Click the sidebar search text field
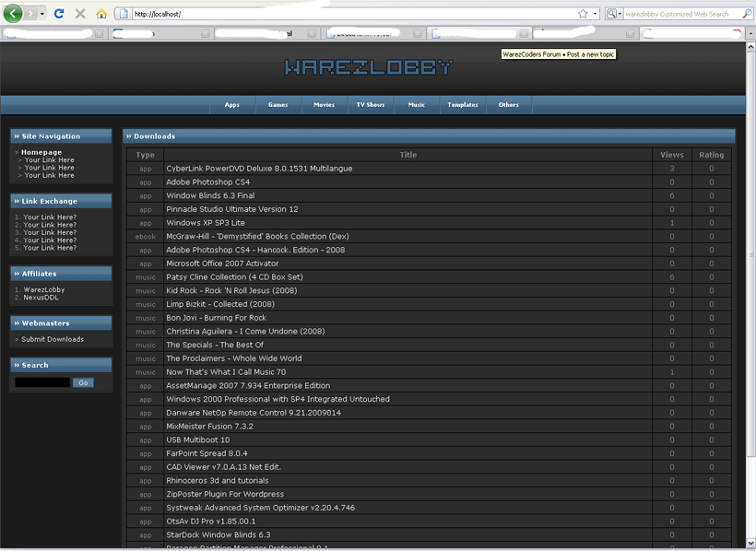The height and width of the screenshot is (551, 756). click(42, 382)
